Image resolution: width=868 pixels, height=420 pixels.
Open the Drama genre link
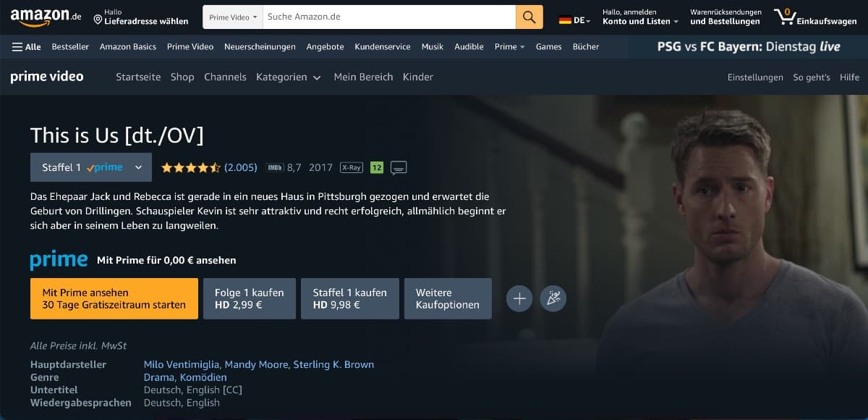click(159, 377)
